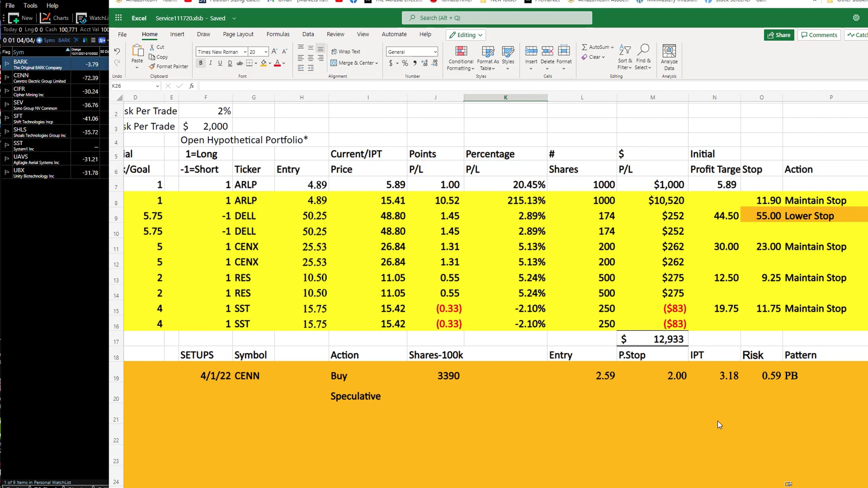The height and width of the screenshot is (488, 868).
Task: Click the insert function fx icon
Action: coord(192,86)
